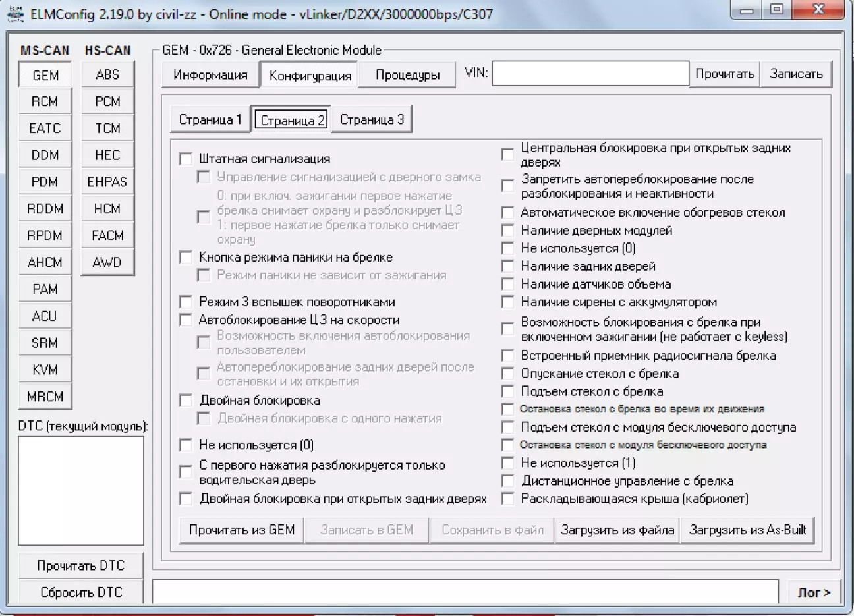Open the PCM module
This screenshot has width=854, height=616.
(107, 101)
